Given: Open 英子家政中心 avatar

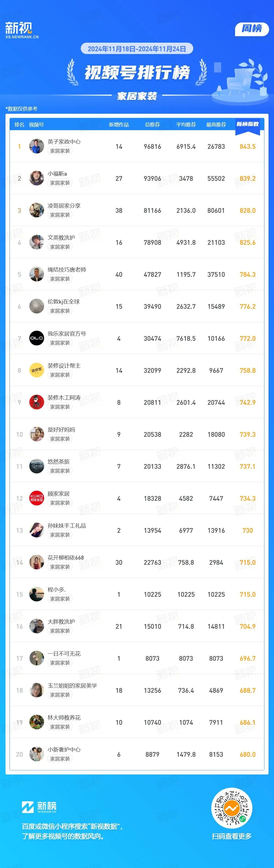Looking at the screenshot, I should click(36, 146).
